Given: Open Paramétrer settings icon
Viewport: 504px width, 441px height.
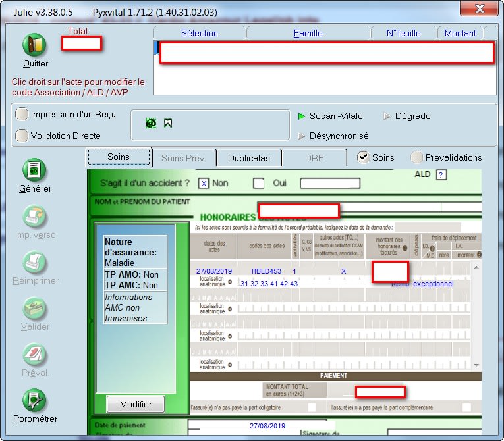Looking at the screenshot, I should coord(35,401).
